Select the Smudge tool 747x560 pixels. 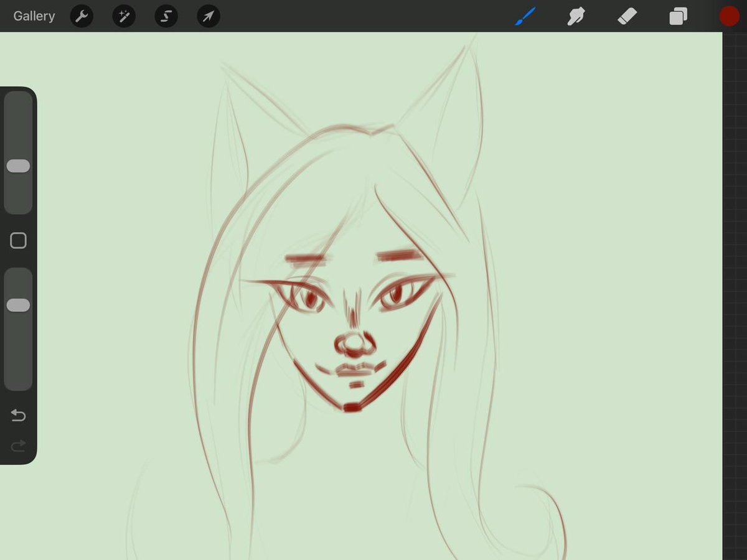click(x=576, y=16)
